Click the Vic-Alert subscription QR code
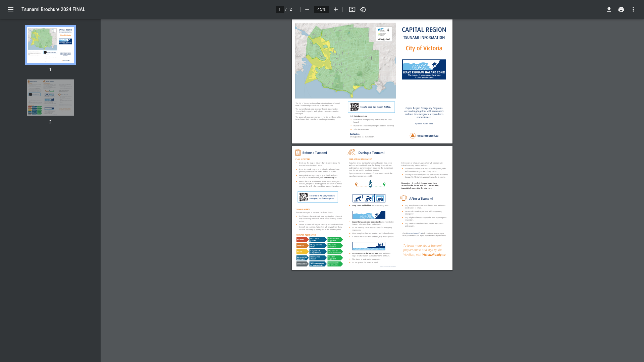The width and height of the screenshot is (644, 362). click(x=304, y=197)
